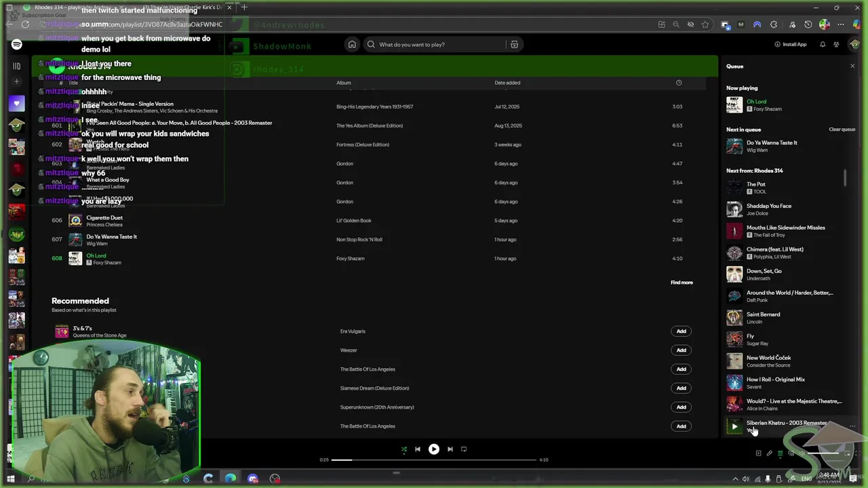Go to Home using the house icon
This screenshot has width=868, height=488.
coord(352,45)
